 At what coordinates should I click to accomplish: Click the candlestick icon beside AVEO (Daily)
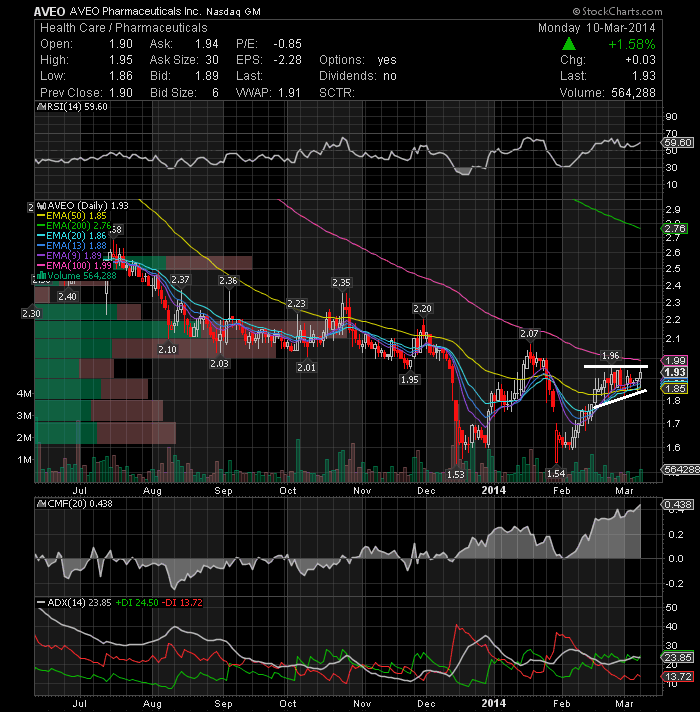(42, 205)
